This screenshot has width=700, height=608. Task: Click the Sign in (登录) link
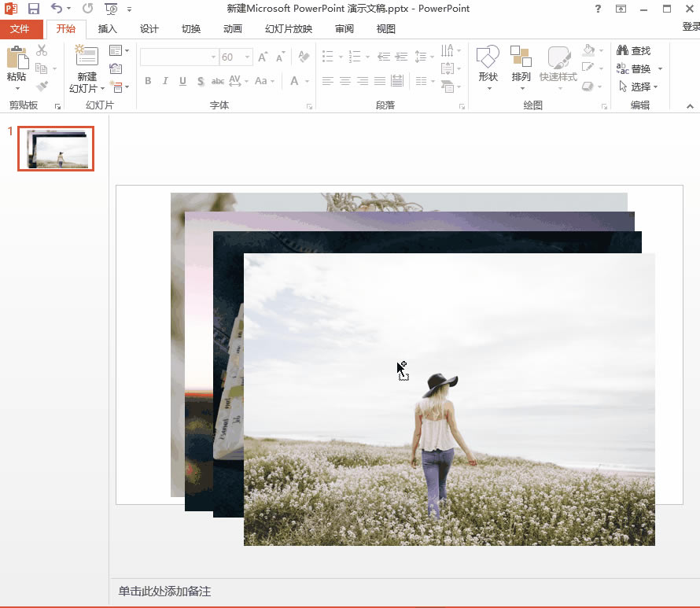[x=690, y=27]
